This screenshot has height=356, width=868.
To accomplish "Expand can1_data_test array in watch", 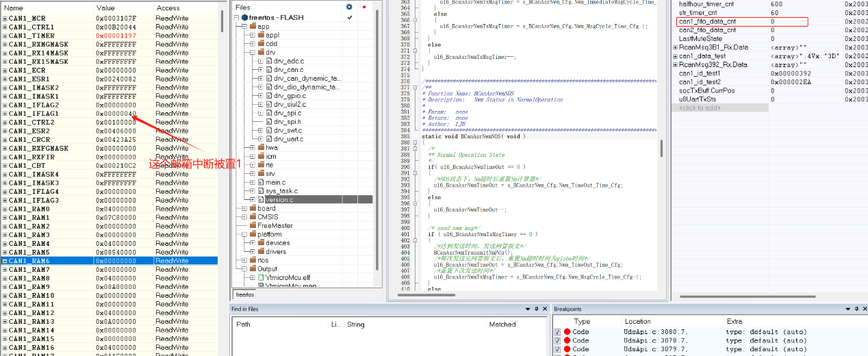I will 676,56.
